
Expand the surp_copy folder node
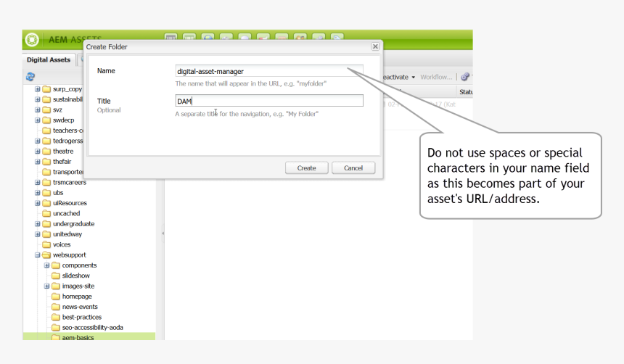click(x=38, y=89)
